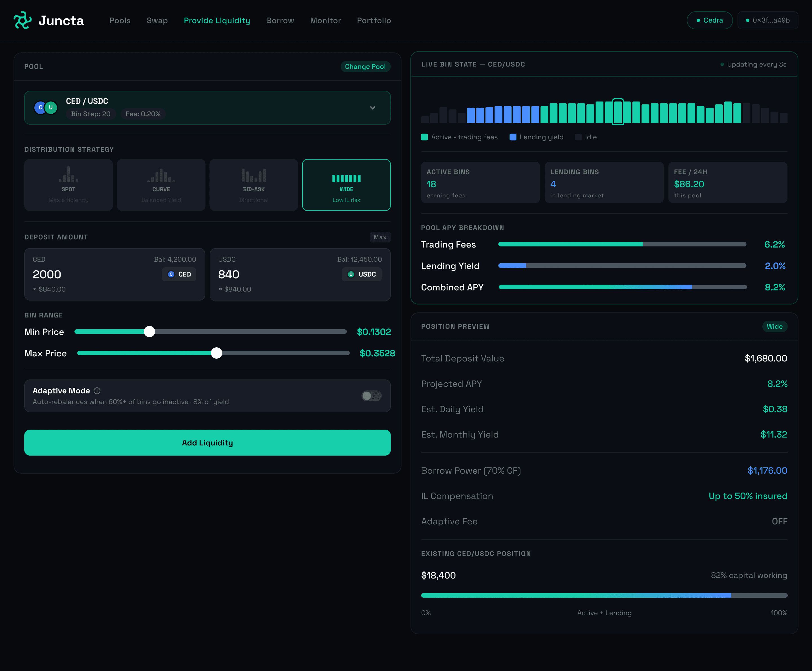Click the CED/USDC pool pair token icon
The height and width of the screenshot is (671, 812).
coord(46,107)
